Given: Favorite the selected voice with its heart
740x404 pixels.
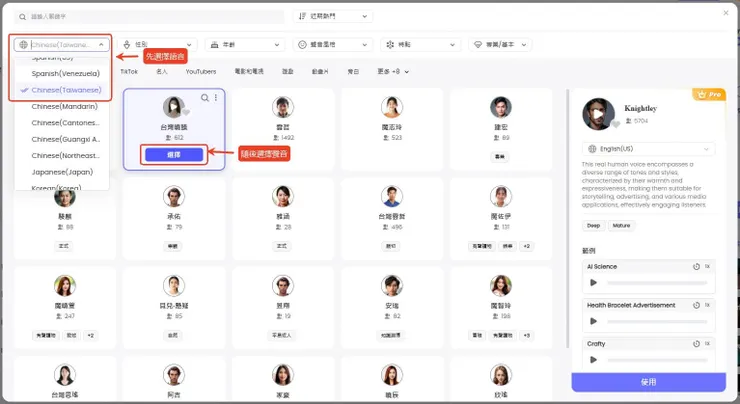Looking at the screenshot, I should coord(186,112).
